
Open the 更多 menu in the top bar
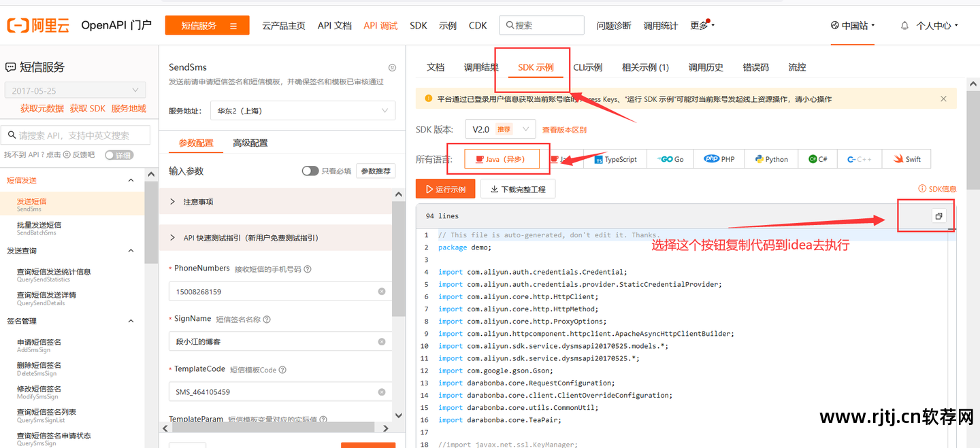pyautogui.click(x=702, y=26)
